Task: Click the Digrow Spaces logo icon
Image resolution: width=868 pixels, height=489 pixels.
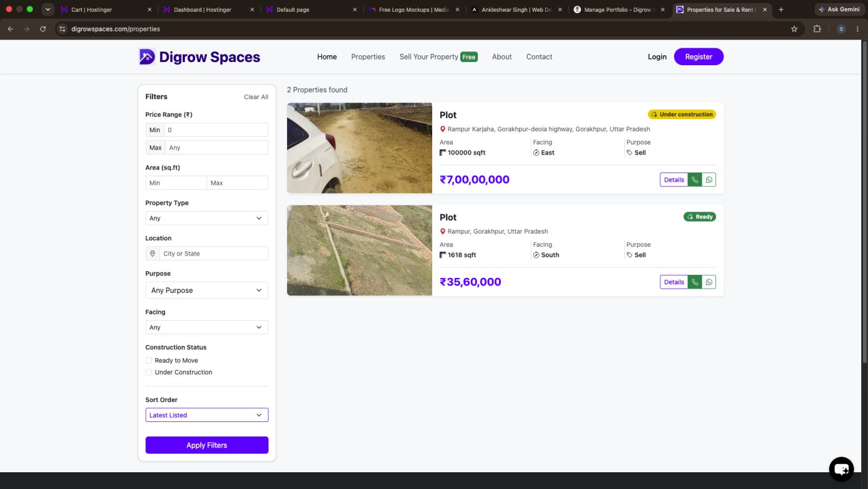Action: pos(147,57)
